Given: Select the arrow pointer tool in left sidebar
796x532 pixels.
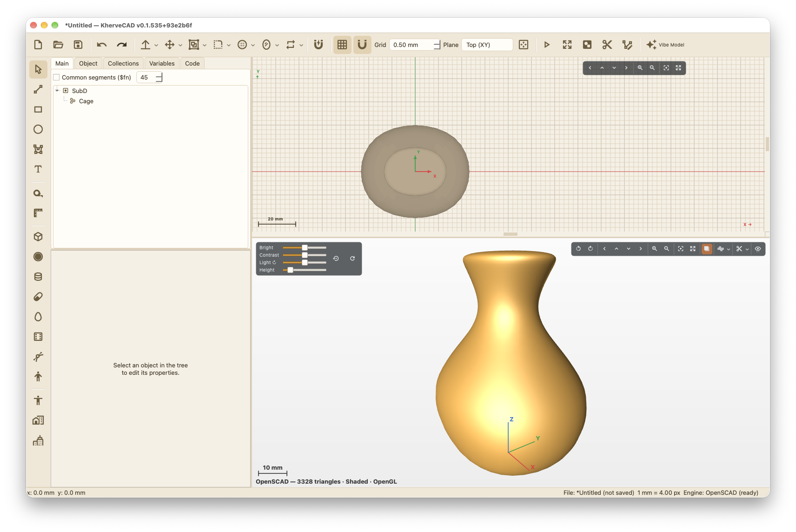Looking at the screenshot, I should pos(38,69).
